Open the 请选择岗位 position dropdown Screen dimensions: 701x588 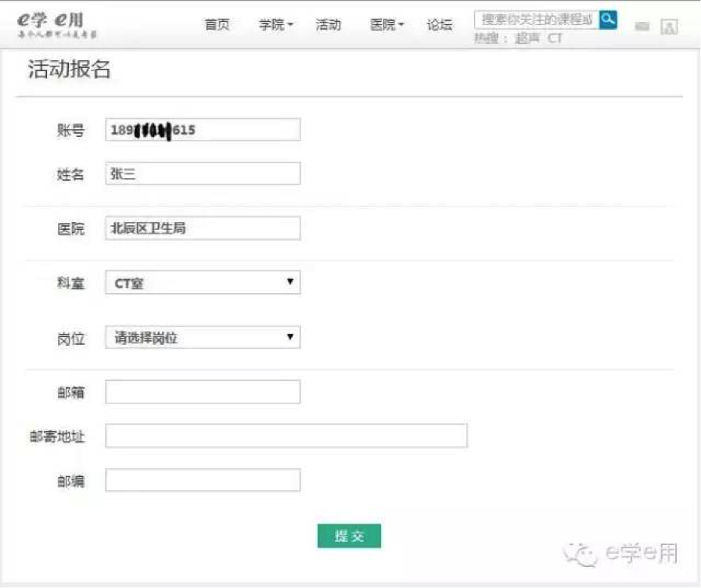(203, 338)
